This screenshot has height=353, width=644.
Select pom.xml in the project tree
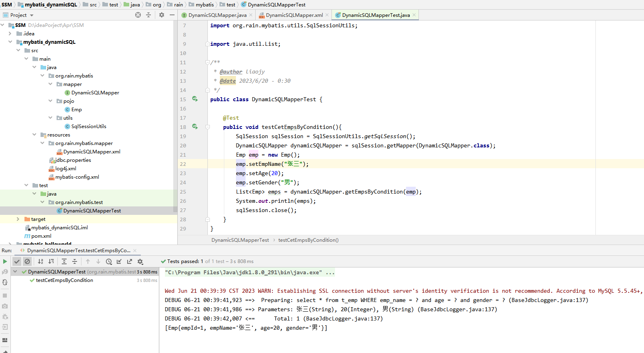(x=38, y=236)
